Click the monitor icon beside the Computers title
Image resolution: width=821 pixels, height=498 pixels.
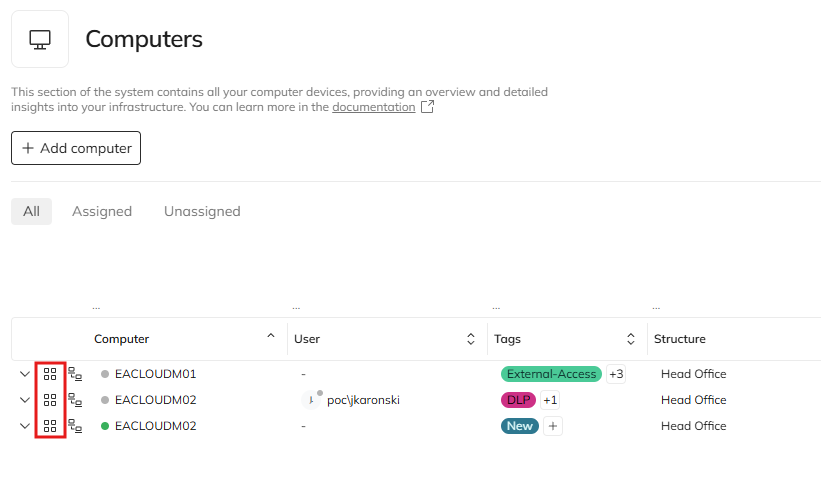click(x=40, y=40)
